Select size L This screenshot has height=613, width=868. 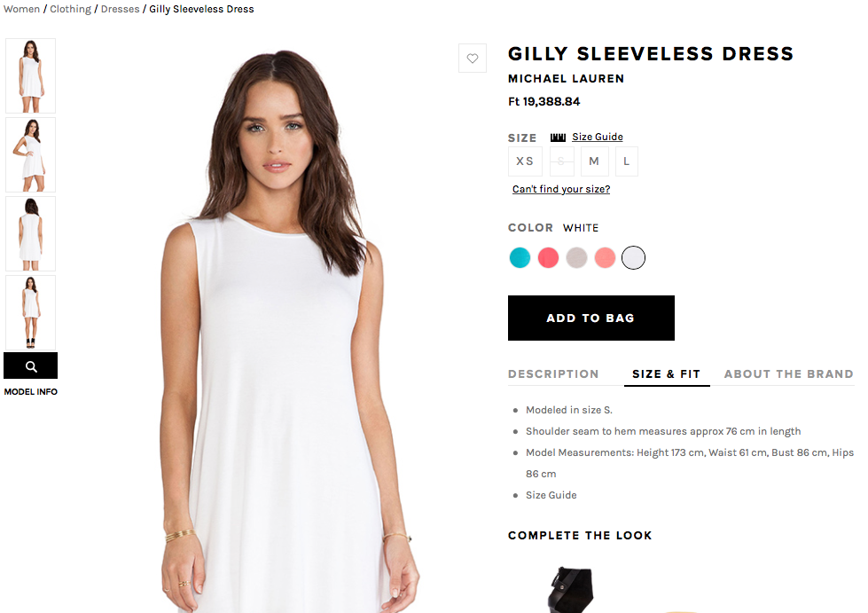pyautogui.click(x=627, y=161)
